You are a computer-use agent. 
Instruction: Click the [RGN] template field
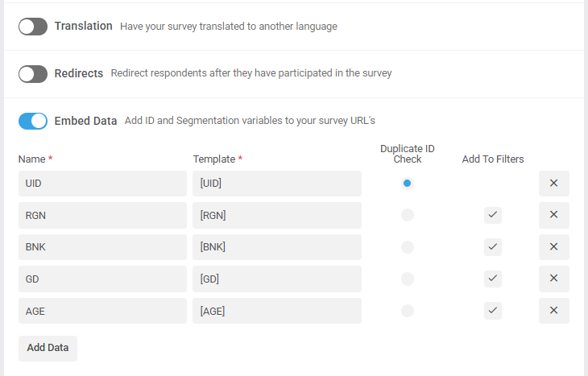coord(276,215)
